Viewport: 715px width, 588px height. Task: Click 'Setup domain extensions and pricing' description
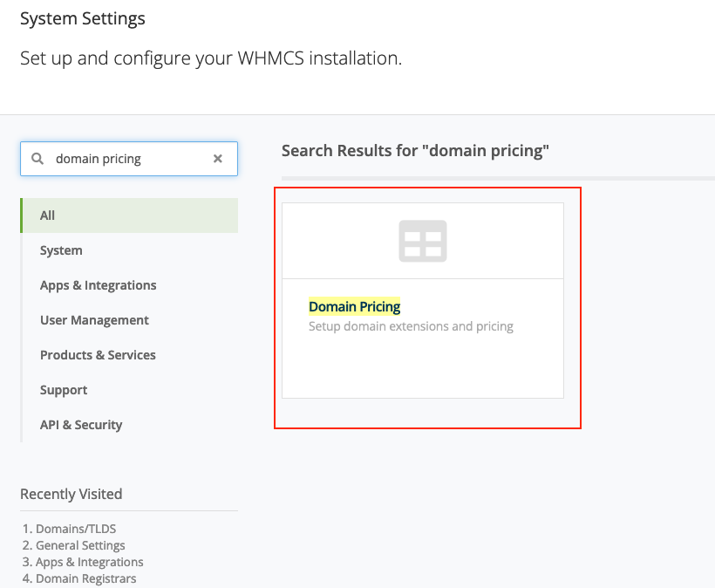pos(411,326)
